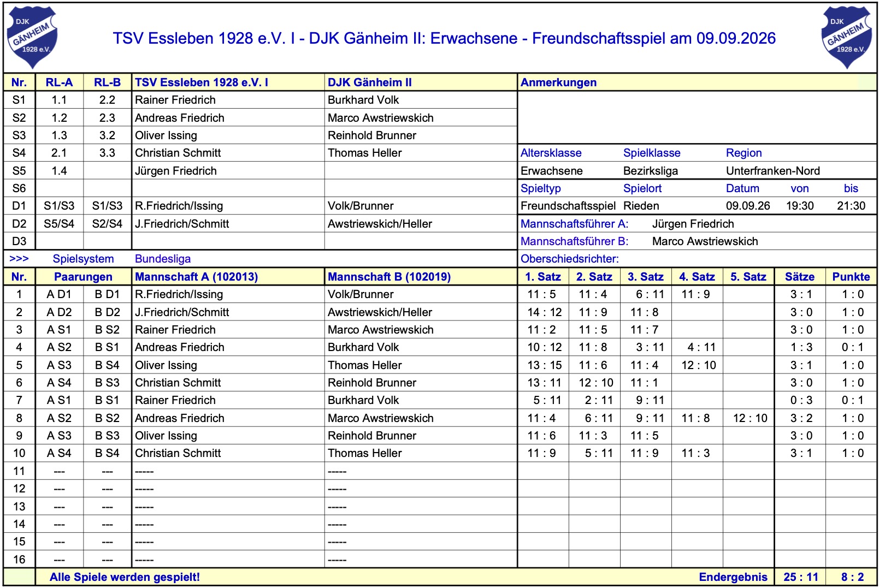Click the '1. Satz' column header
The width and height of the screenshot is (879, 588).
click(x=543, y=277)
